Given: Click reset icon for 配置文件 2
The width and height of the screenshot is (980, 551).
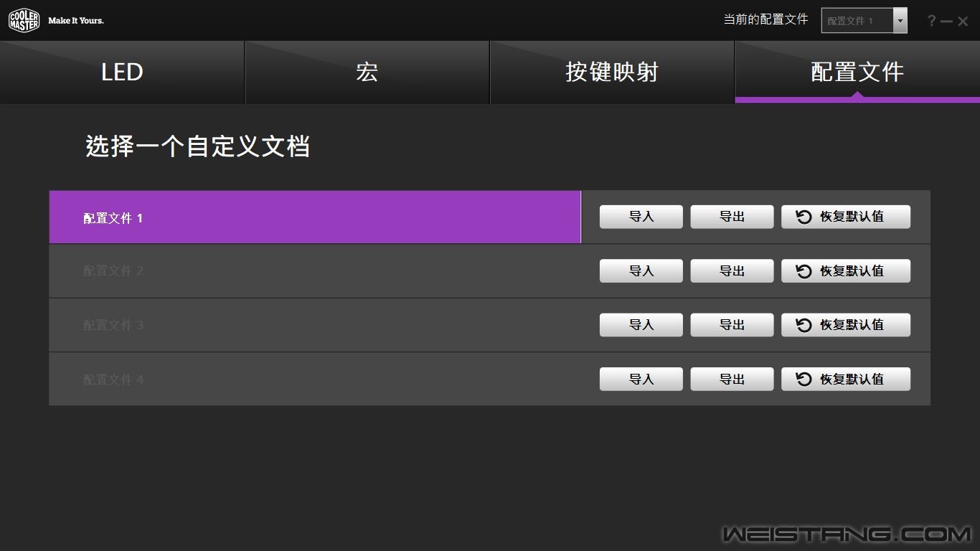Looking at the screenshot, I should (x=804, y=271).
